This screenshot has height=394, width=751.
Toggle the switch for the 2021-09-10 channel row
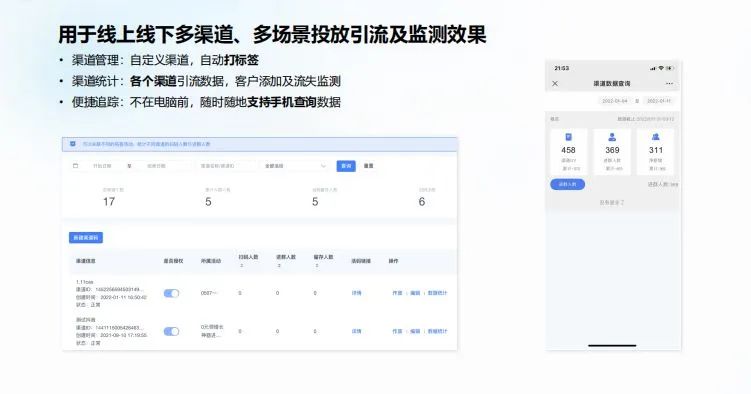171,331
